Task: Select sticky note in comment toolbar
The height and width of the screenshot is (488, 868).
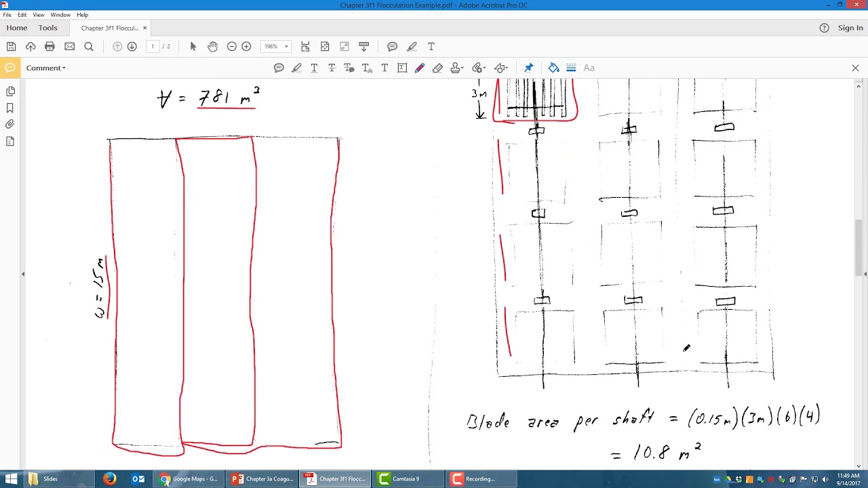Action: (279, 68)
